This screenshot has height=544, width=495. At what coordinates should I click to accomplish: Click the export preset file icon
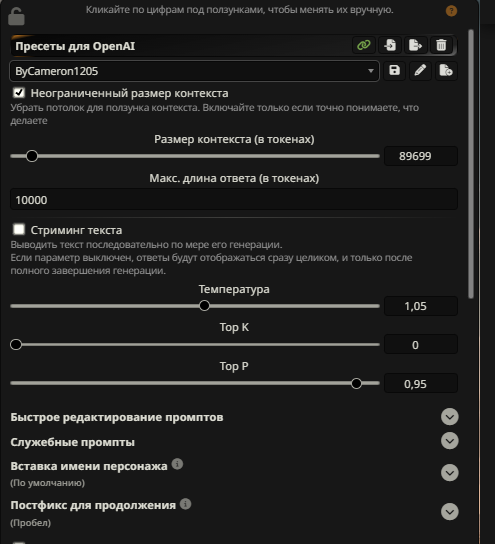(x=416, y=45)
